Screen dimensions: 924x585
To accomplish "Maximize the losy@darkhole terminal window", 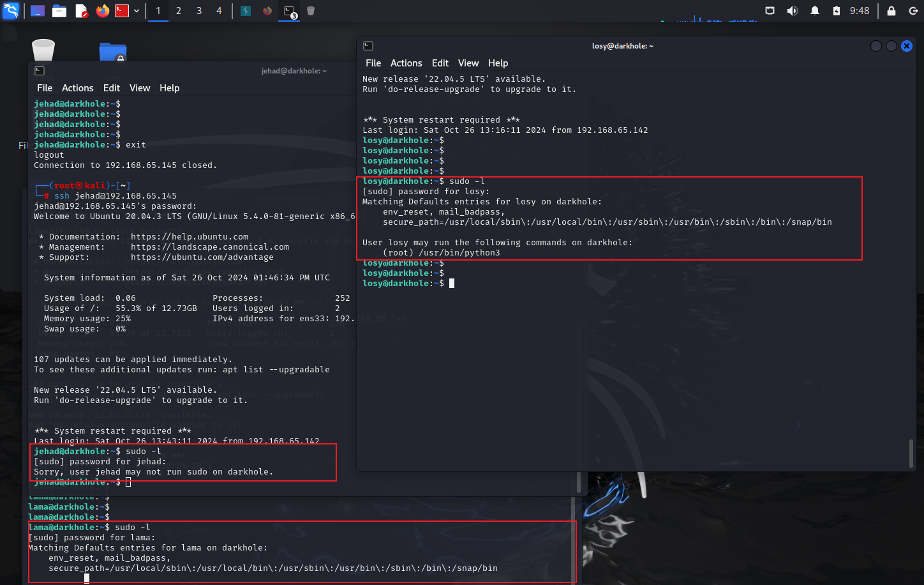I will pyautogui.click(x=891, y=46).
